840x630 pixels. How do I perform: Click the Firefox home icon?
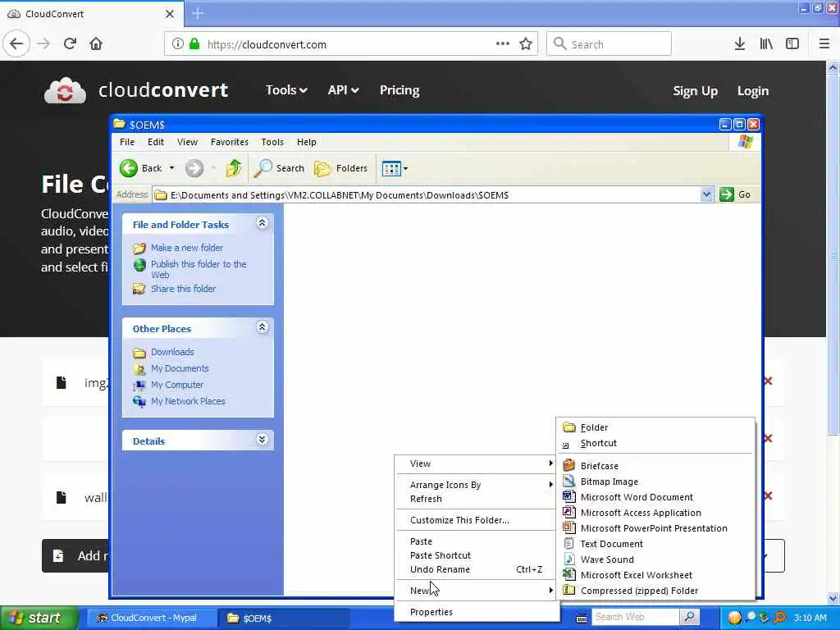pos(96,44)
